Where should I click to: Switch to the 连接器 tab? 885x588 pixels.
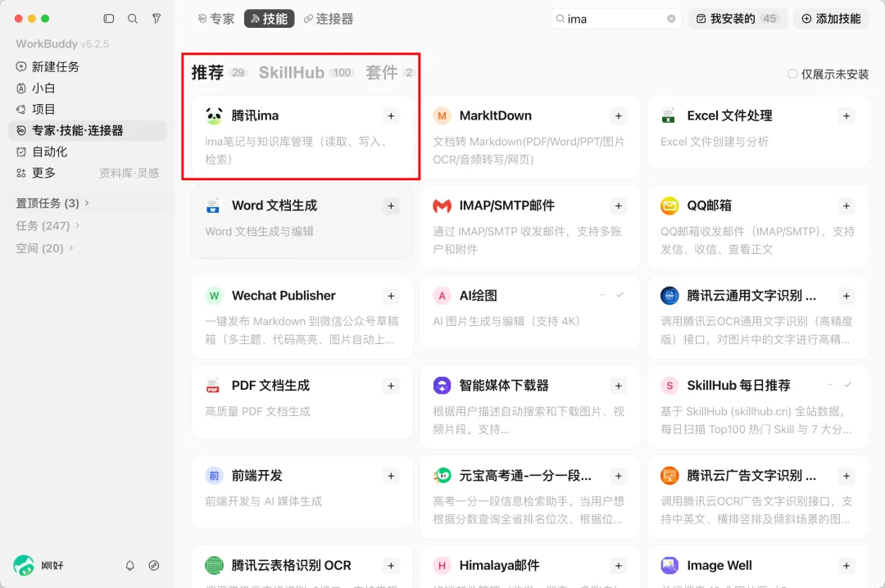click(329, 19)
